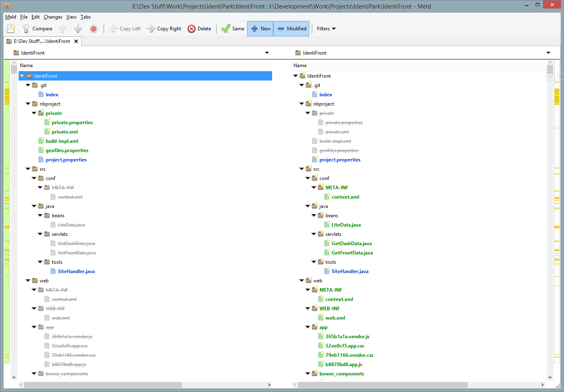This screenshot has width=564, height=392.
Task: Click private.properties file icon in left pane
Action: click(x=47, y=123)
